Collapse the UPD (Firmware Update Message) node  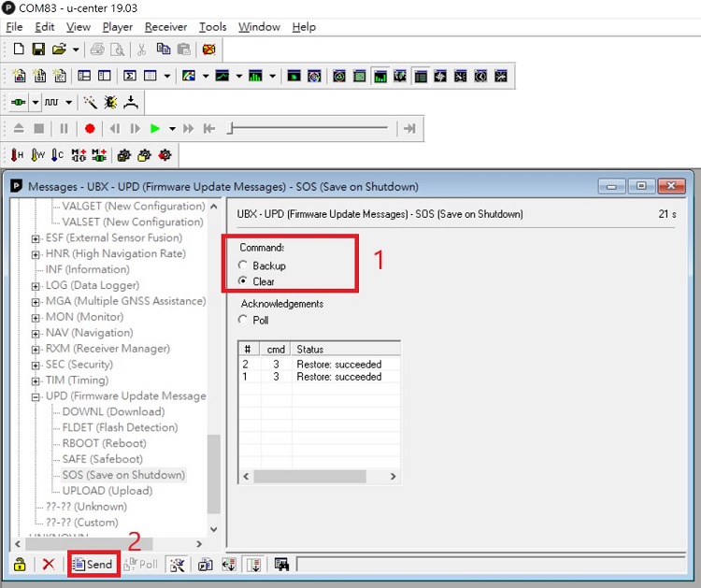[x=36, y=397]
